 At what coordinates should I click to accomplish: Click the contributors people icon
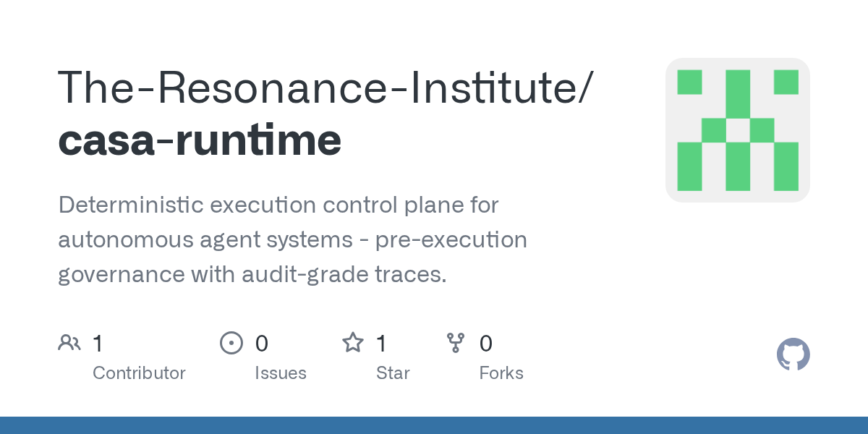point(69,342)
